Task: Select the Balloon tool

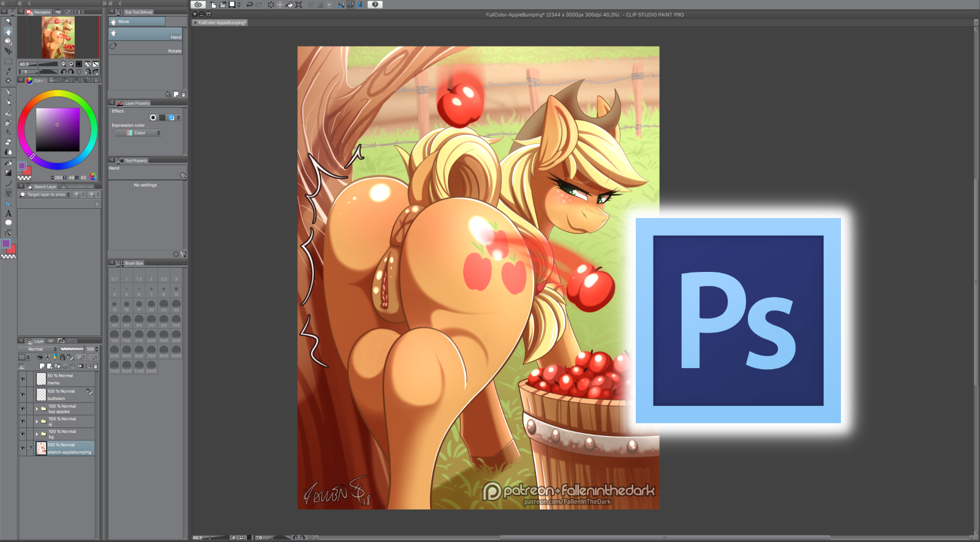Action: [9, 223]
